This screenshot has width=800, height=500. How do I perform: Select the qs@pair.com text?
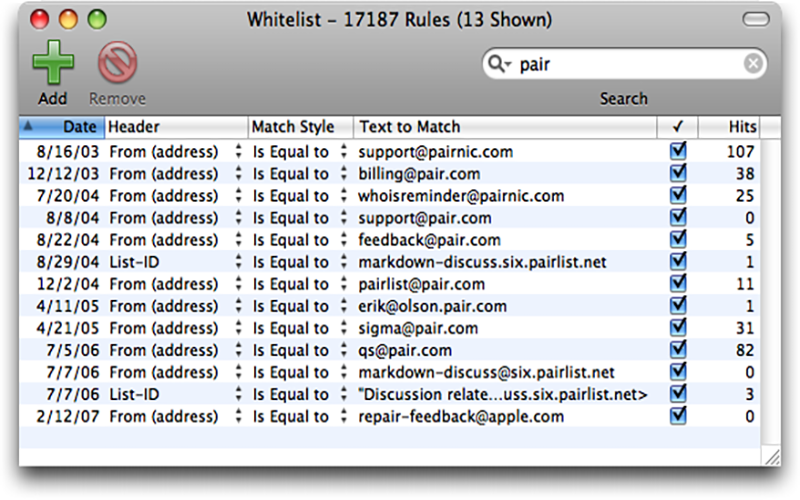[x=405, y=351]
